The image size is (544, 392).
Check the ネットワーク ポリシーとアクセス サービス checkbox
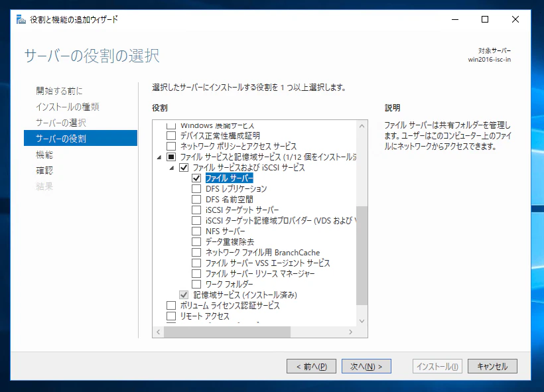[171, 146]
